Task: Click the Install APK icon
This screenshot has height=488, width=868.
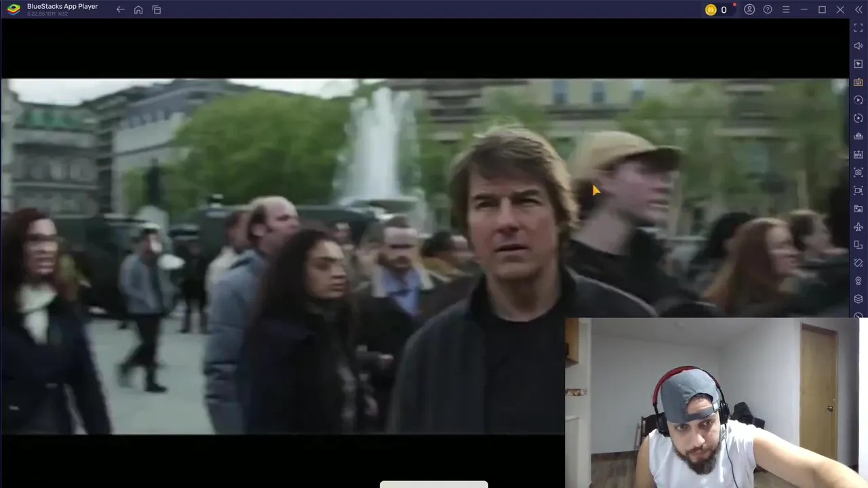Action: [x=859, y=155]
